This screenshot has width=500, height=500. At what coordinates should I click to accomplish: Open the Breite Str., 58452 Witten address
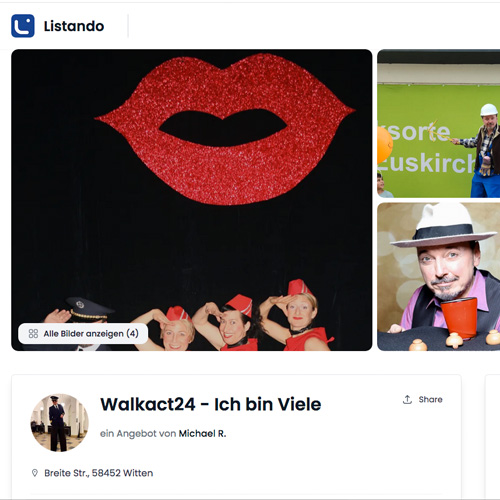pos(99,473)
